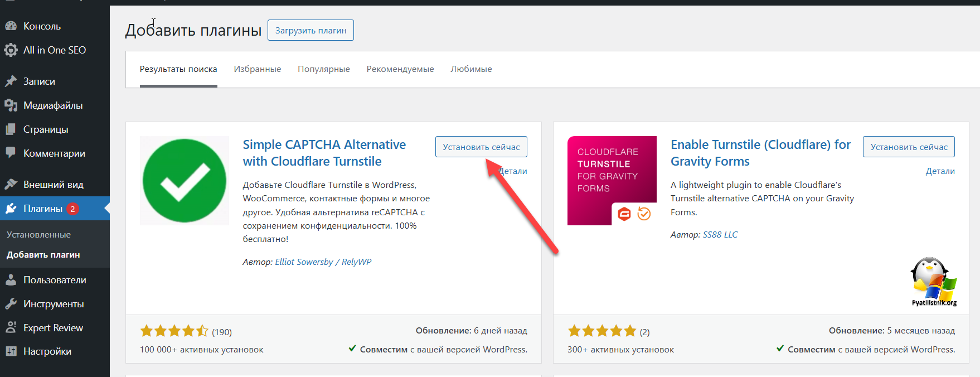Click the Cloudflare Turnstile Gravity Forms thumbnail

coord(612,181)
